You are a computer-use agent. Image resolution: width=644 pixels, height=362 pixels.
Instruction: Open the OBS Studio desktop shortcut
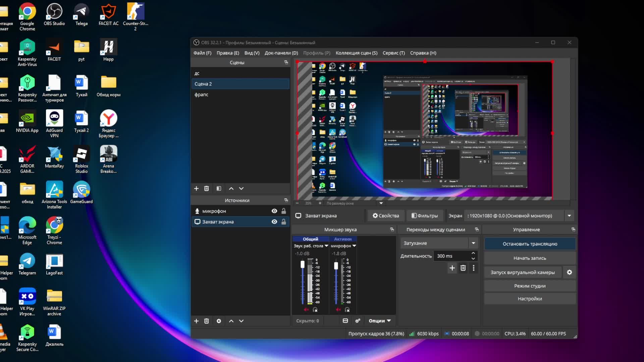click(54, 15)
